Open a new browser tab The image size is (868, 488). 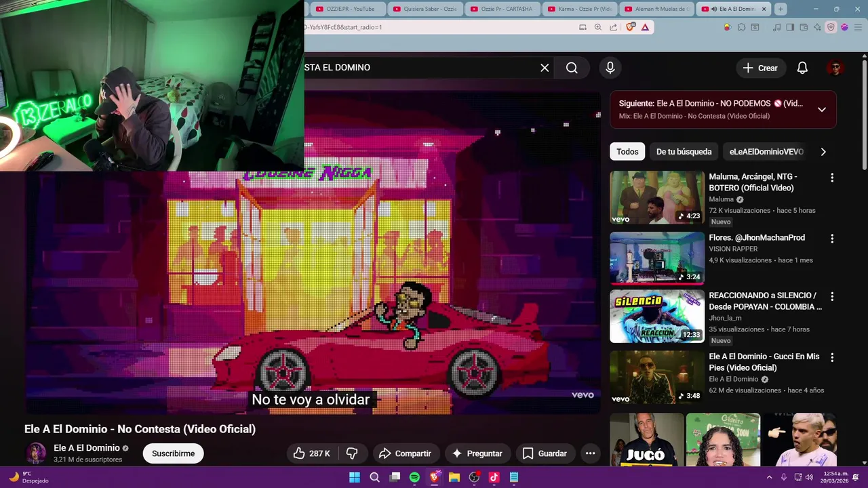tap(781, 9)
